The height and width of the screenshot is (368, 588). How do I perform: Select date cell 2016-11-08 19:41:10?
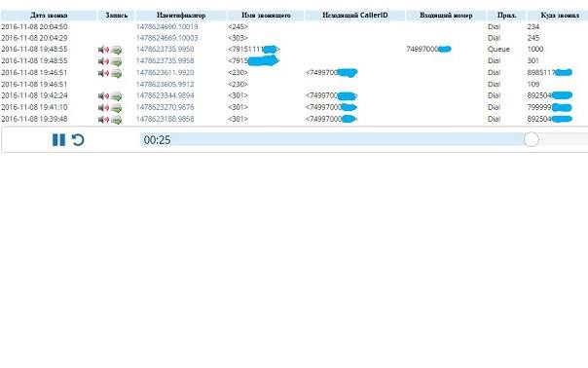coord(34,107)
